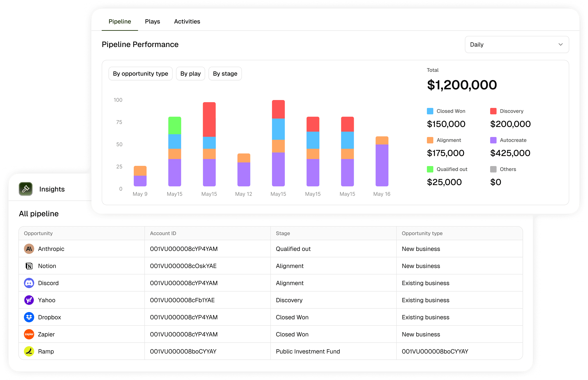Click the Ramp logo icon
This screenshot has height=380, width=588.
pos(29,351)
